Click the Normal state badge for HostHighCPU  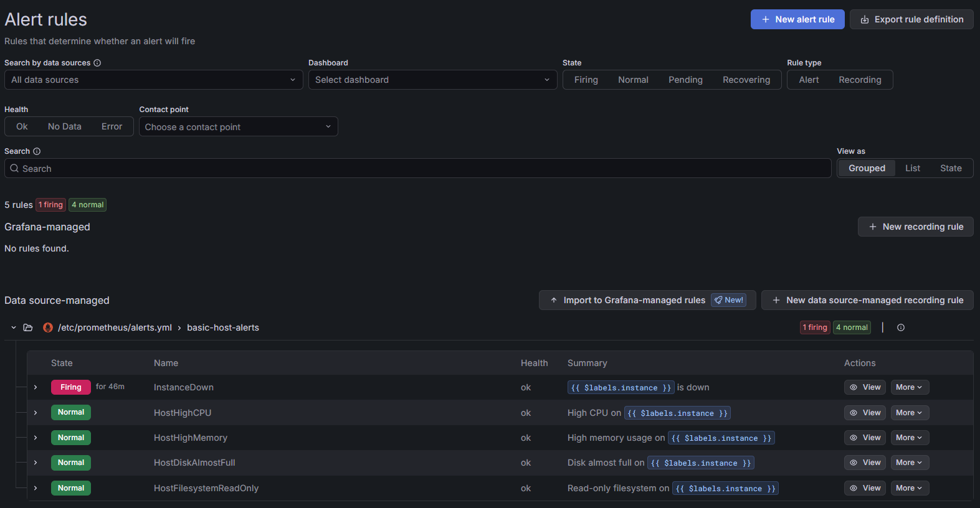71,412
